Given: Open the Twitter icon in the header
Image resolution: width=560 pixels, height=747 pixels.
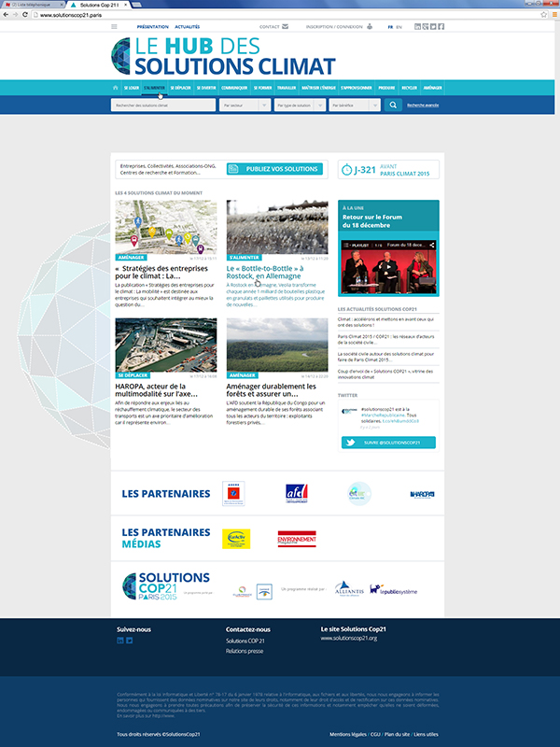Looking at the screenshot, I should pos(433,27).
